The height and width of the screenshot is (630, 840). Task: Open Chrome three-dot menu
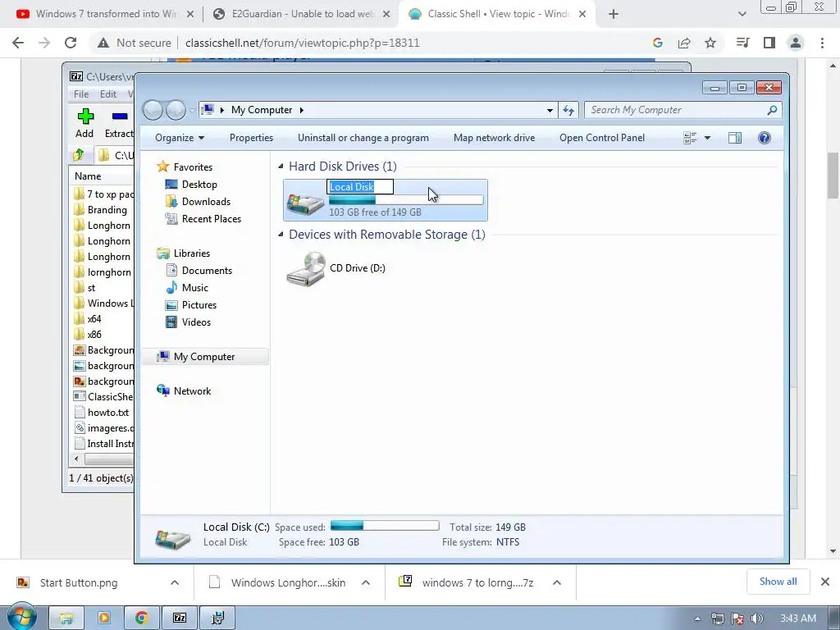(822, 43)
